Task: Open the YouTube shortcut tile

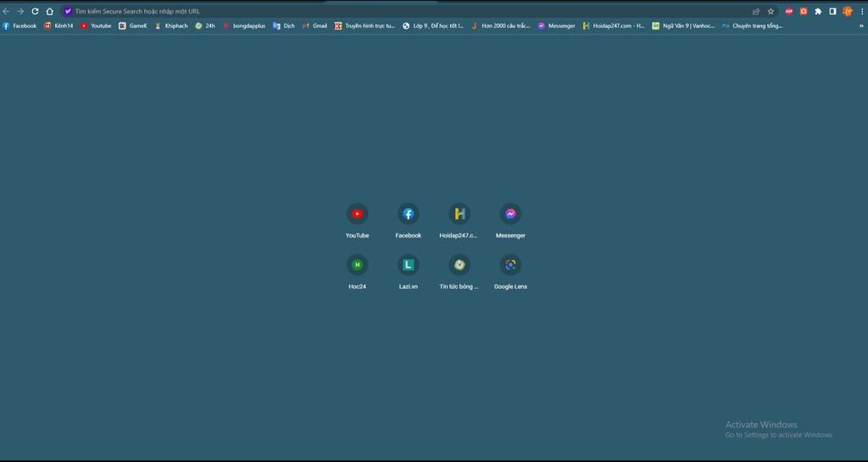Action: click(x=357, y=214)
